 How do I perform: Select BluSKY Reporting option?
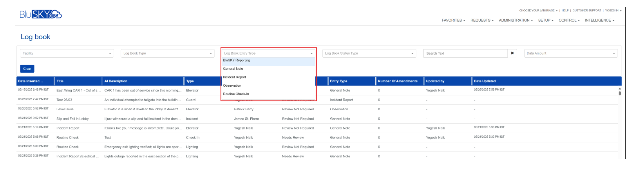pos(237,60)
